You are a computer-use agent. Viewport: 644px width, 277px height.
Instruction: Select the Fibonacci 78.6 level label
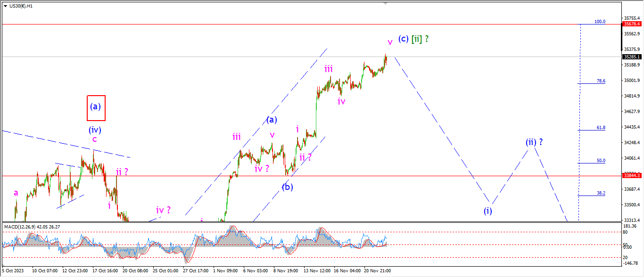point(601,81)
